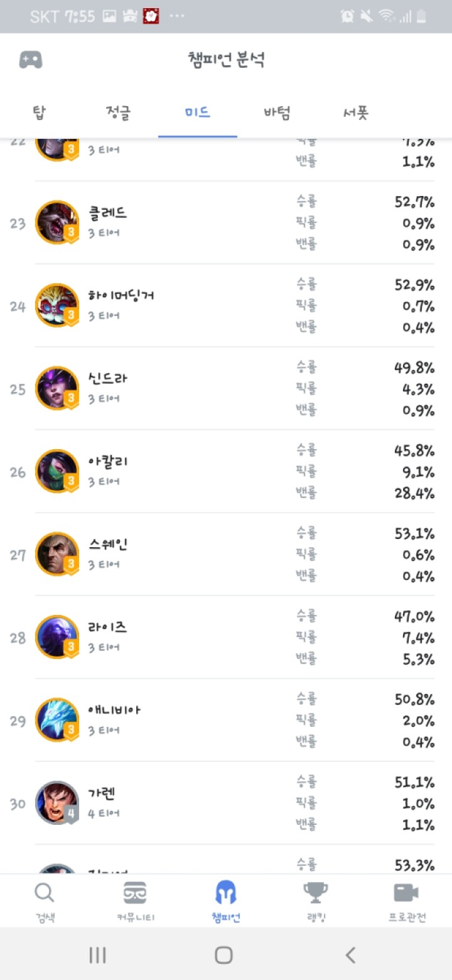Tap the Android back navigation button
The width and height of the screenshot is (452, 980).
350,955
